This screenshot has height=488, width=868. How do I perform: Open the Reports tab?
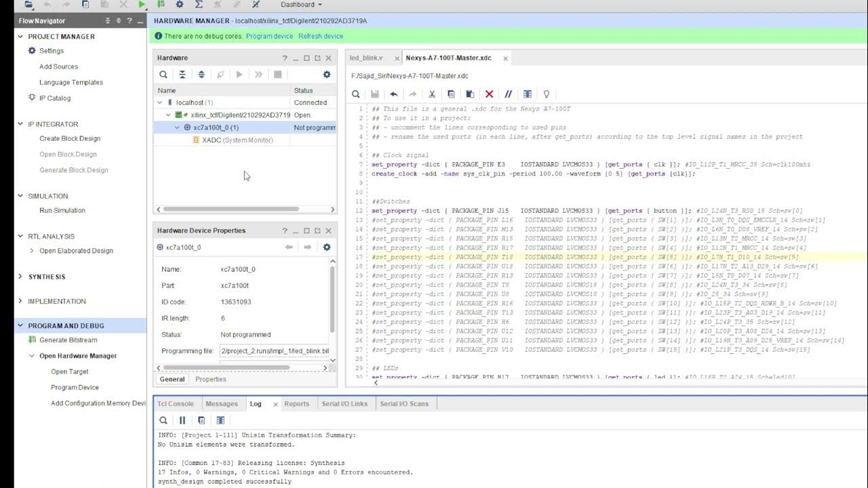[x=296, y=404]
